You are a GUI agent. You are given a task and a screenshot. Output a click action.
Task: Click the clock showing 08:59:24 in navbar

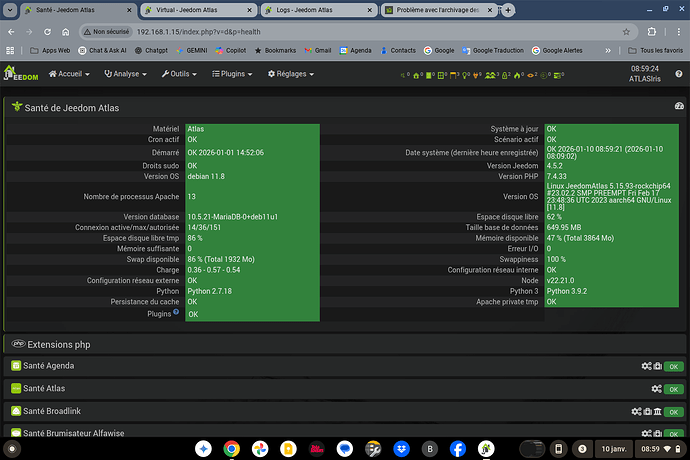[645, 69]
